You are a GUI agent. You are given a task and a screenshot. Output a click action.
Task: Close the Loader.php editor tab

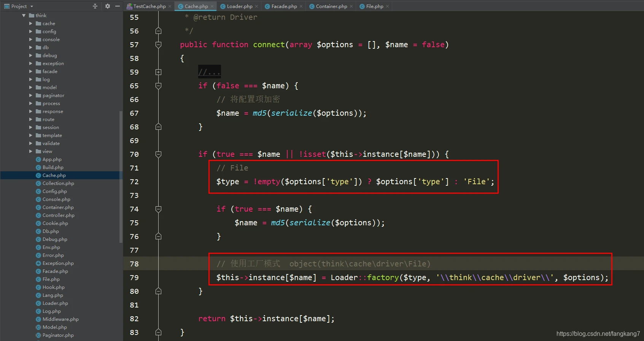pos(257,6)
